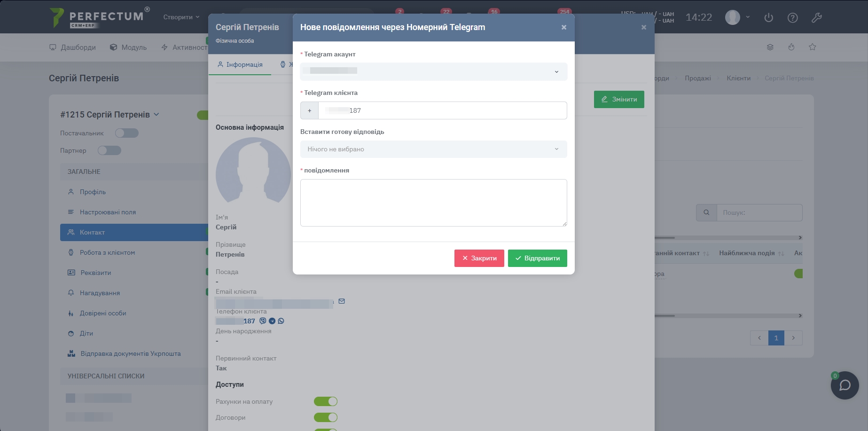Go to next page arrow in pagination
868x431 pixels.
(793, 338)
